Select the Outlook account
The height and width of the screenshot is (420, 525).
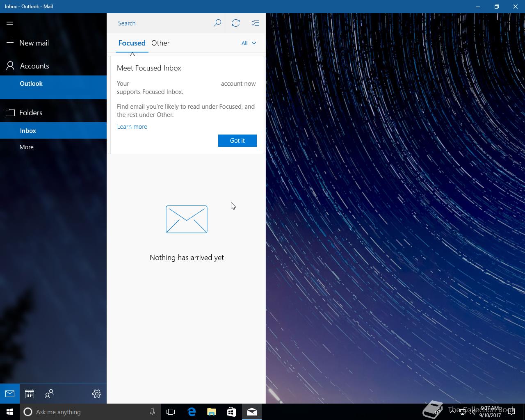coord(53,87)
